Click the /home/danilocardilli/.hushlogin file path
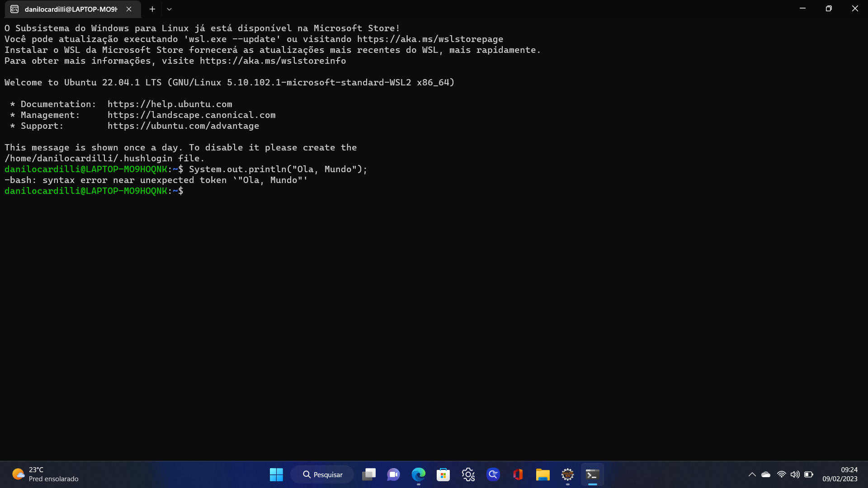This screenshot has width=868, height=488. [89, 159]
